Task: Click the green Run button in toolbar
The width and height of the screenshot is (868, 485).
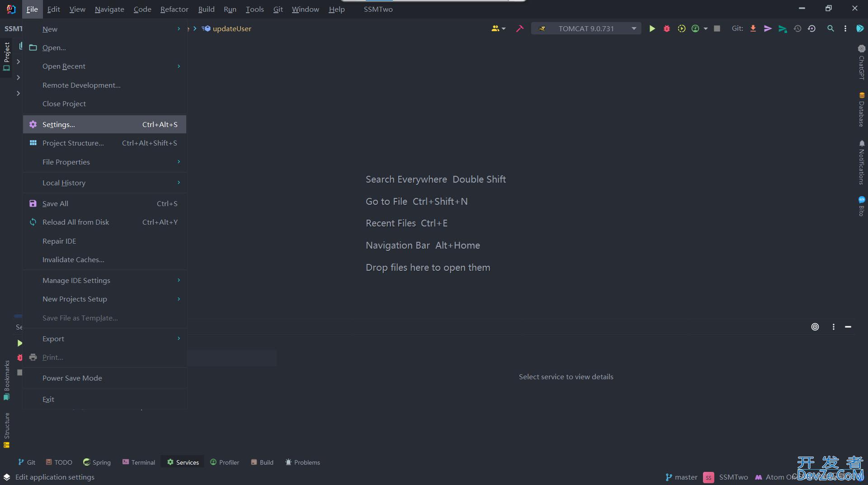Action: (x=652, y=28)
